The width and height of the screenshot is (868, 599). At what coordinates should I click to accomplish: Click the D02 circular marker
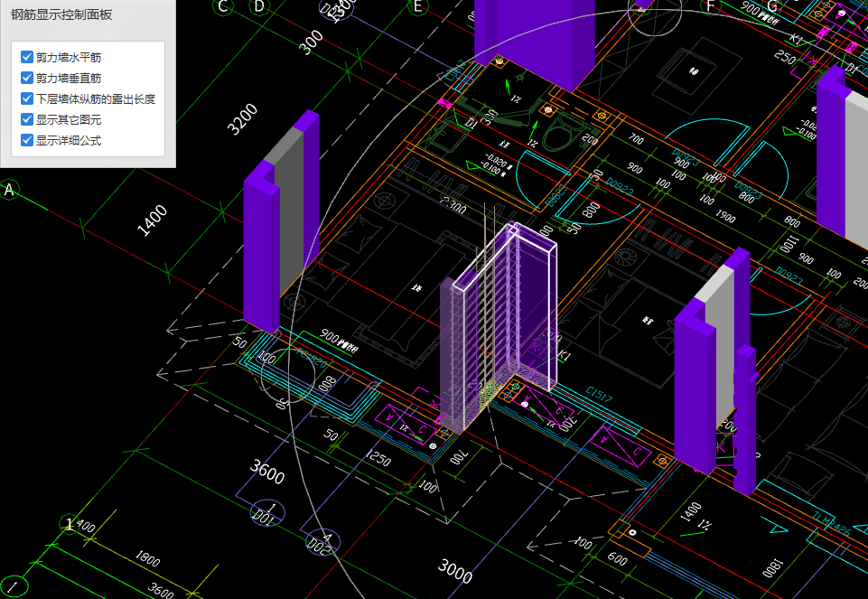pos(322,542)
